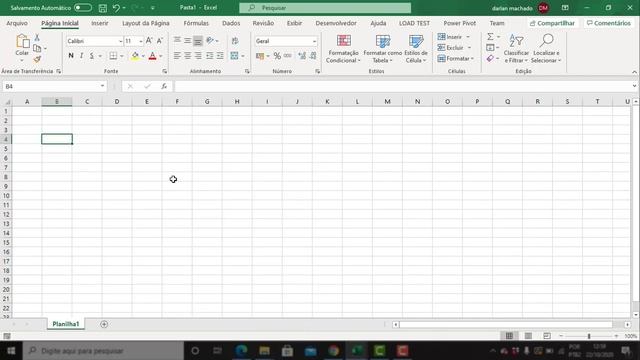Image resolution: width=640 pixels, height=360 pixels.
Task: Apply the yellow fill color
Action: 135,56
